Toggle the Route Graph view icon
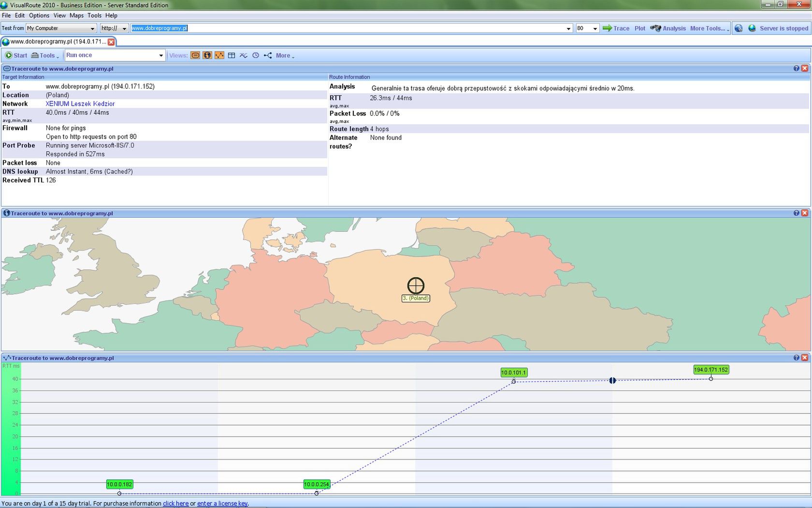The image size is (812, 508). click(219, 55)
